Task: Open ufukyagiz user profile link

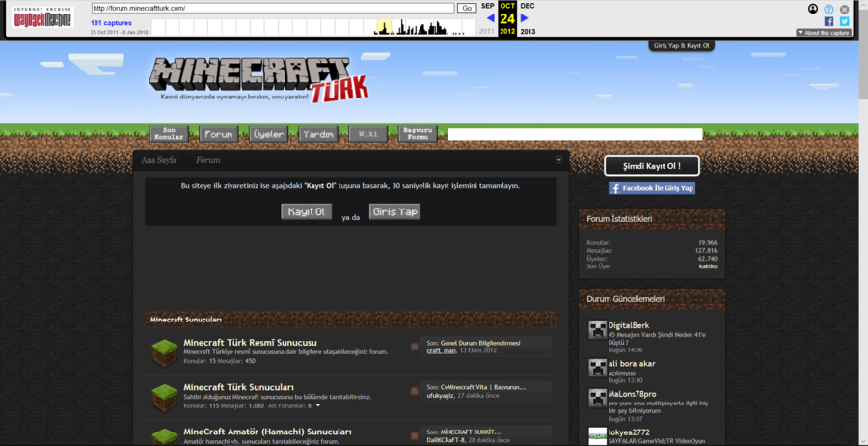Action: pyautogui.click(x=441, y=396)
